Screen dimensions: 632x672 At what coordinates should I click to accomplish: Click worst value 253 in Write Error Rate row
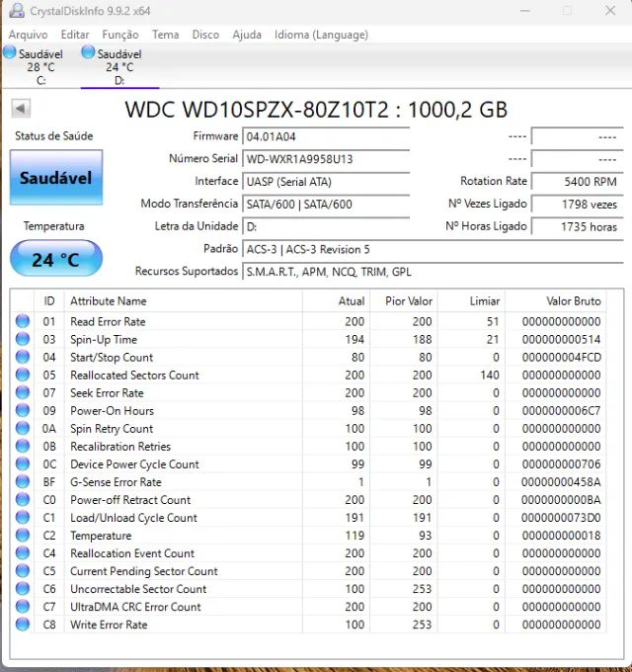[x=423, y=625]
